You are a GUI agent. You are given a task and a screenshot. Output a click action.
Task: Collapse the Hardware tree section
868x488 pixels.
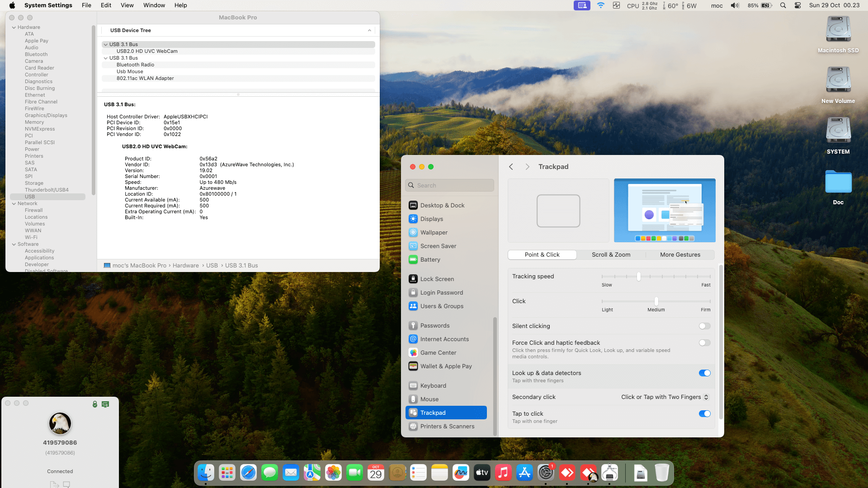pos(14,27)
